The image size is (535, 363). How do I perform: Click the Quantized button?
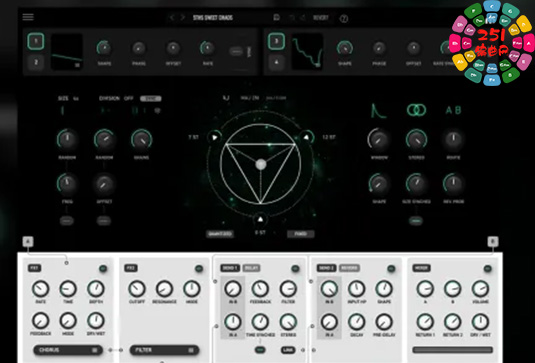tap(220, 234)
